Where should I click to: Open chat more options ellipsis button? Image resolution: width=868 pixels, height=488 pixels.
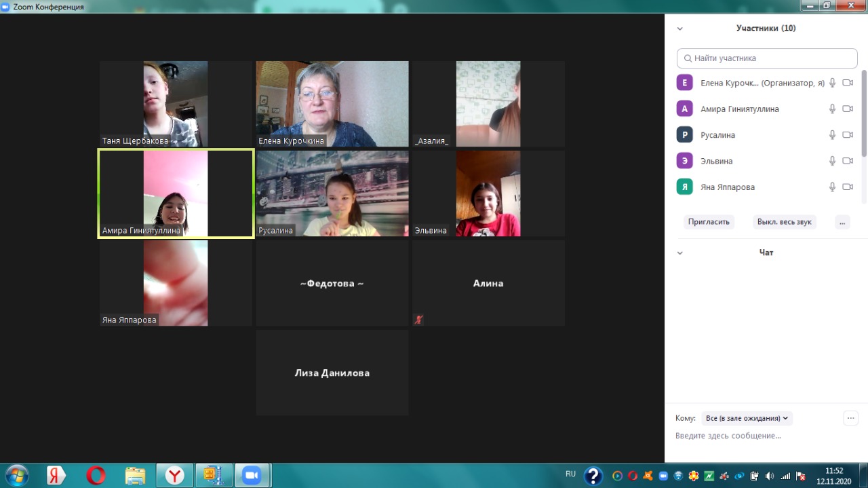(x=850, y=418)
